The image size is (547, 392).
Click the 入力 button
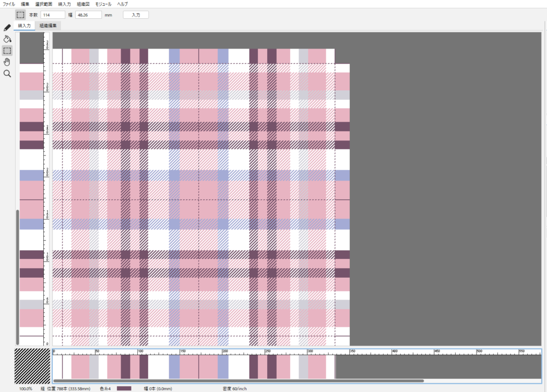136,15
